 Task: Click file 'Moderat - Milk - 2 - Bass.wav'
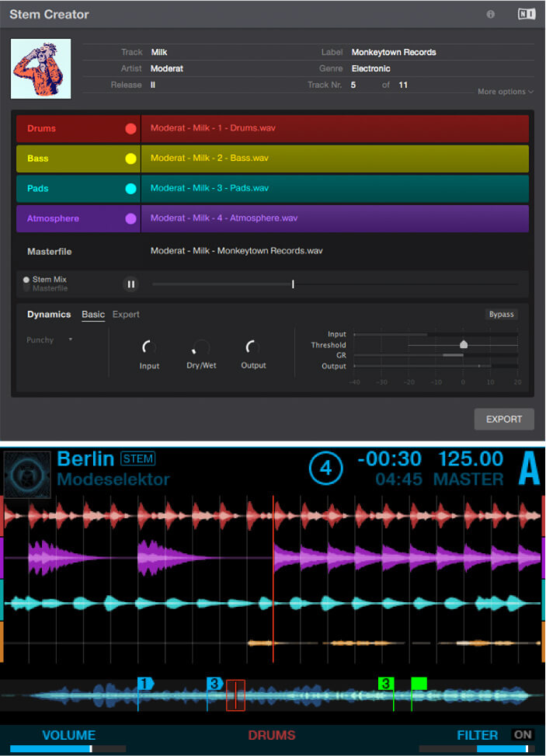click(210, 158)
